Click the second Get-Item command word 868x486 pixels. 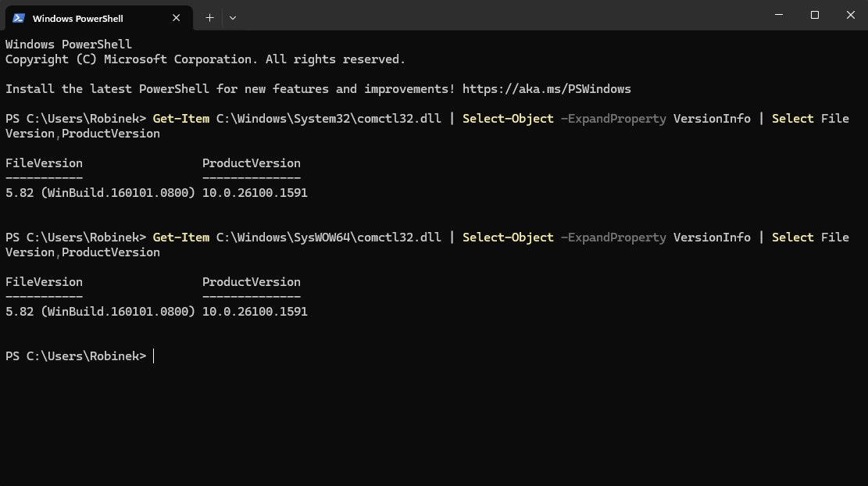(181, 237)
